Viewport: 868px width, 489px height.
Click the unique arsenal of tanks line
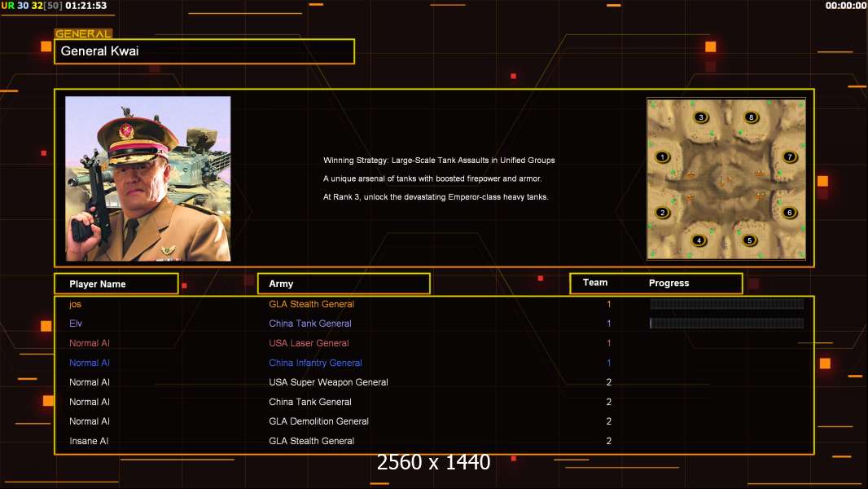432,178
